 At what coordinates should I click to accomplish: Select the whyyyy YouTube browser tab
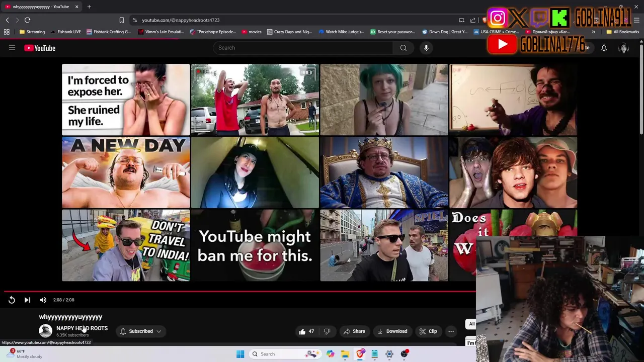coord(42,7)
